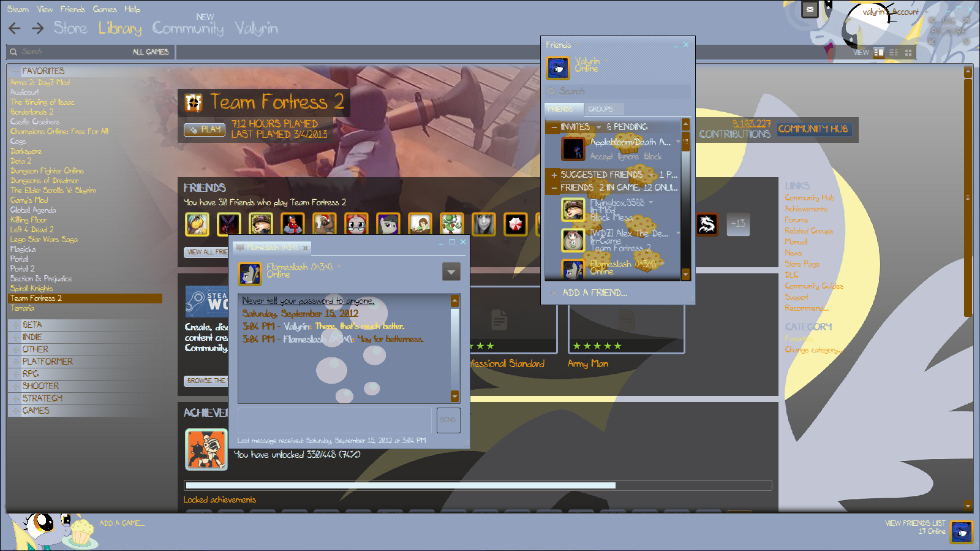Click Add a Game at bottom

coord(122,523)
